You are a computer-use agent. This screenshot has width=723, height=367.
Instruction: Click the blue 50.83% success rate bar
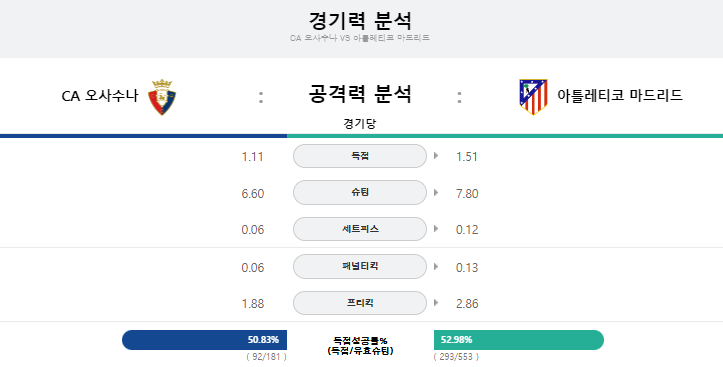(204, 340)
